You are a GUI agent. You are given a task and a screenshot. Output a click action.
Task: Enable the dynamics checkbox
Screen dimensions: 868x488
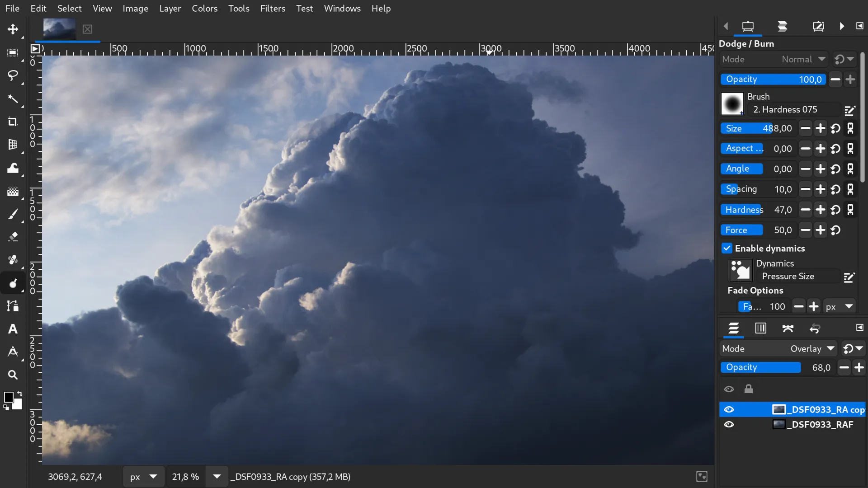[x=726, y=248]
